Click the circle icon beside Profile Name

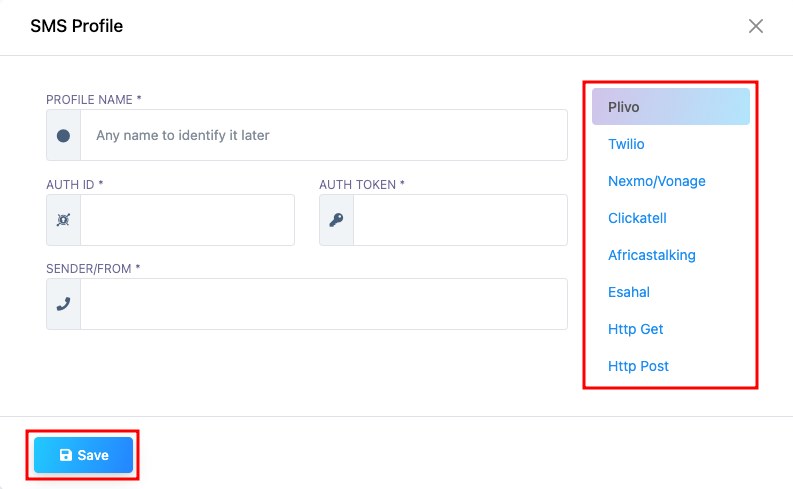coord(63,136)
